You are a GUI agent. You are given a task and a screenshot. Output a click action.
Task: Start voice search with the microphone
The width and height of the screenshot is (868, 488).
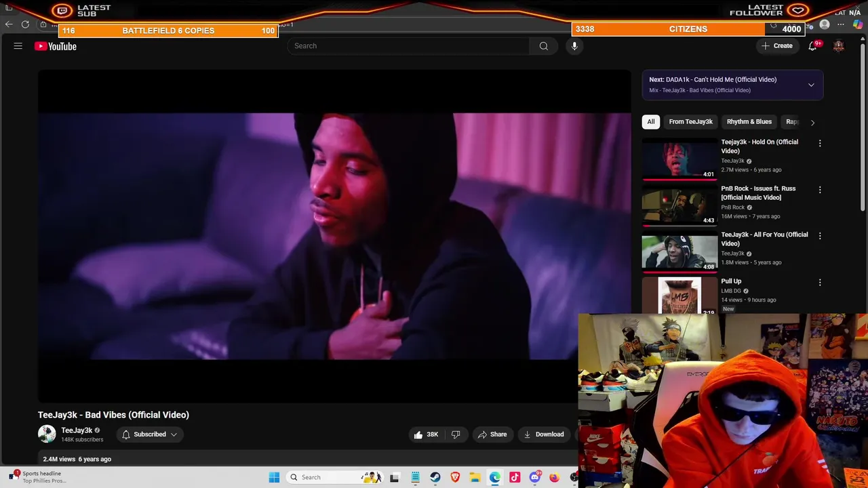574,46
